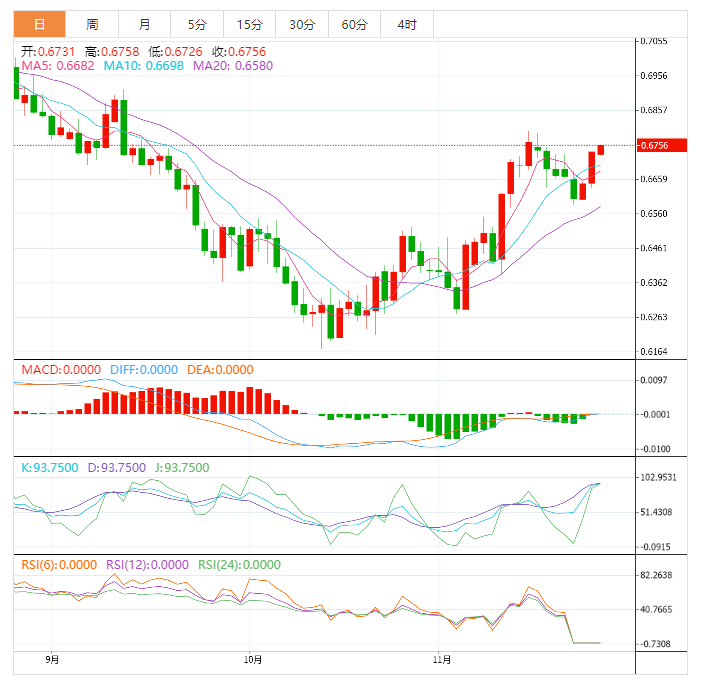Open the 30分 timeframe tab
This screenshot has width=708, height=690.
point(302,24)
